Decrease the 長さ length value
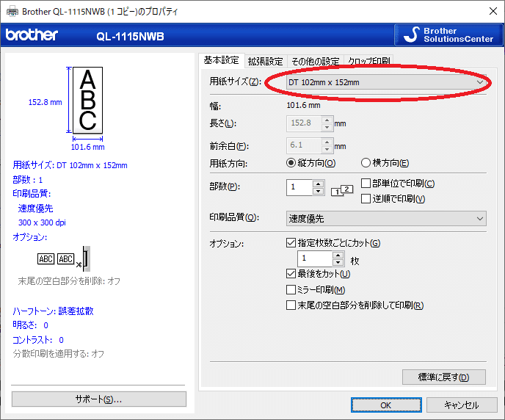 click(x=327, y=127)
